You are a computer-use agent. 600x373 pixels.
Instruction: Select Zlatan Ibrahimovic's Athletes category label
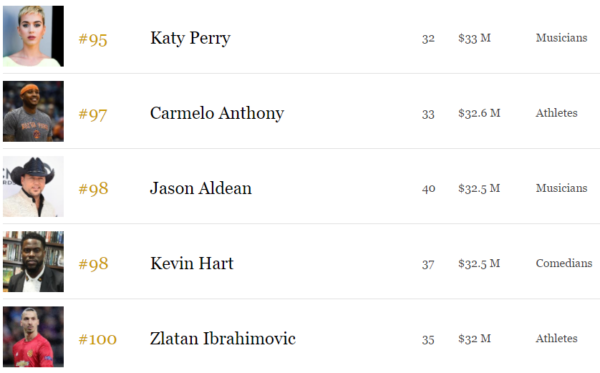point(556,338)
